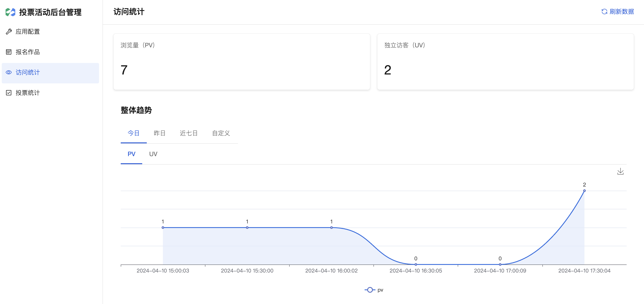Click the 刷新数据 link text
The image size is (644, 304).
622,12
